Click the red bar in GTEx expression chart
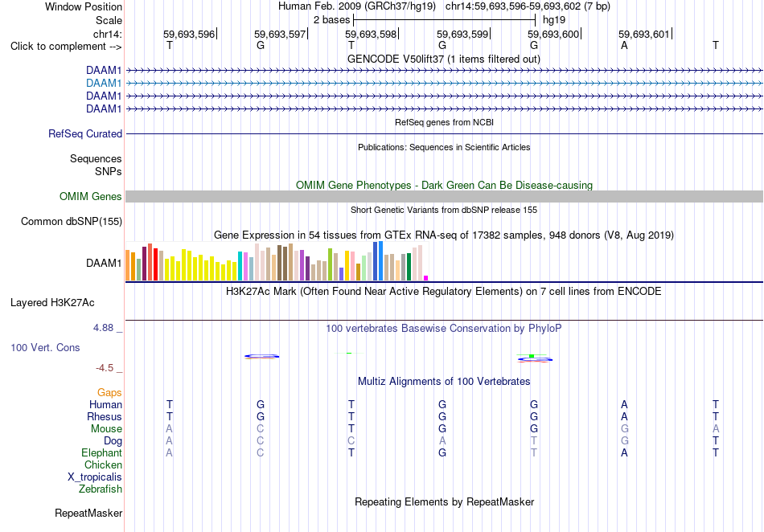This screenshot has width=764, height=532. pyautogui.click(x=155, y=264)
